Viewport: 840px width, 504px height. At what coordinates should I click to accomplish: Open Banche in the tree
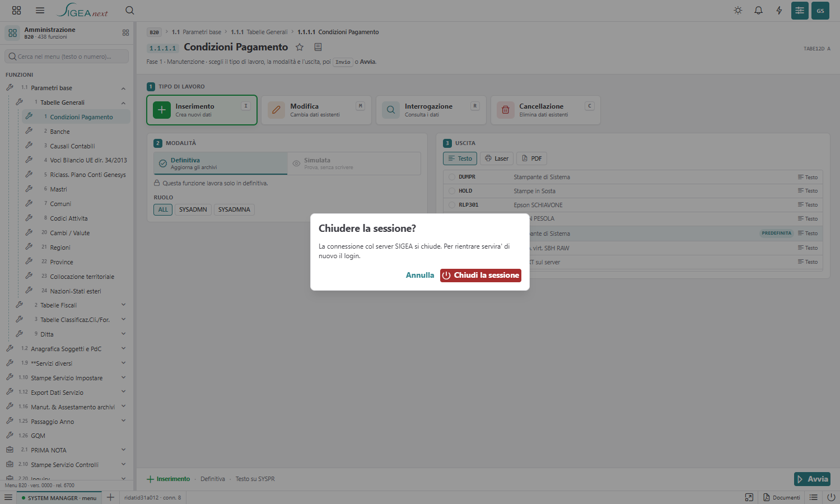tap(60, 132)
